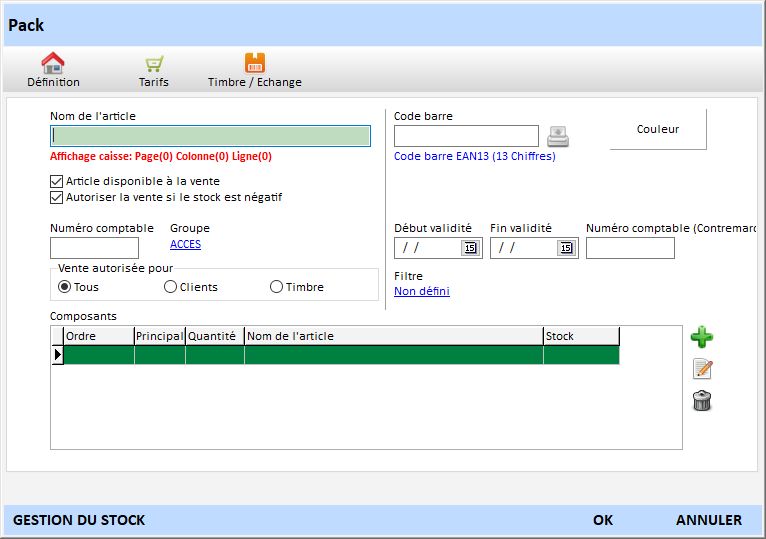Open the Définition tab with house icon
The width and height of the screenshot is (766, 539).
[x=53, y=70]
